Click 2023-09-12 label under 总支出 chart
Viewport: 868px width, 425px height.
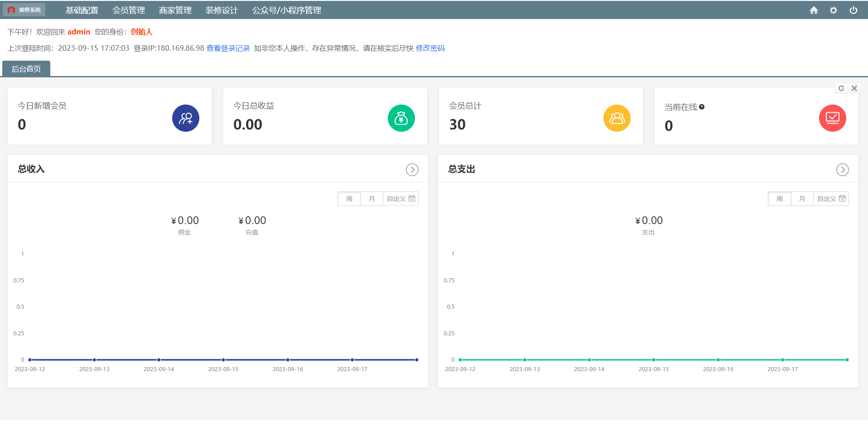tap(460, 369)
